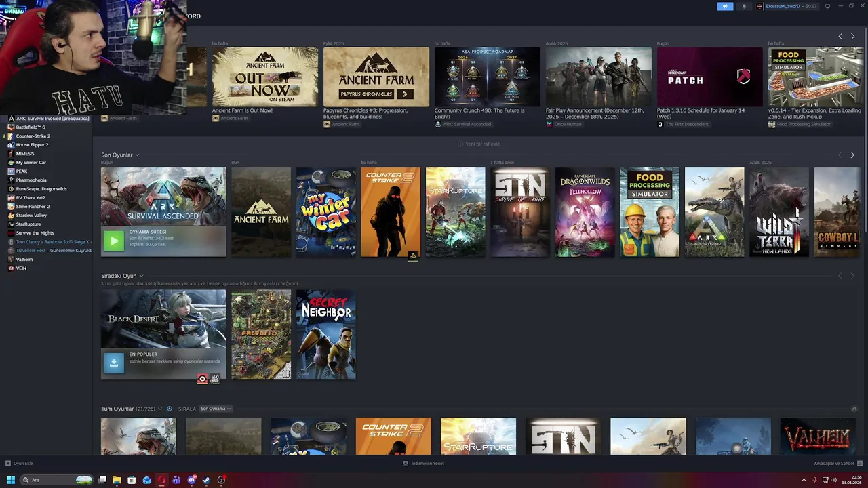Open the Community Crunch 490 news card
Viewport: 868px width, 488px height.
pyautogui.click(x=488, y=77)
